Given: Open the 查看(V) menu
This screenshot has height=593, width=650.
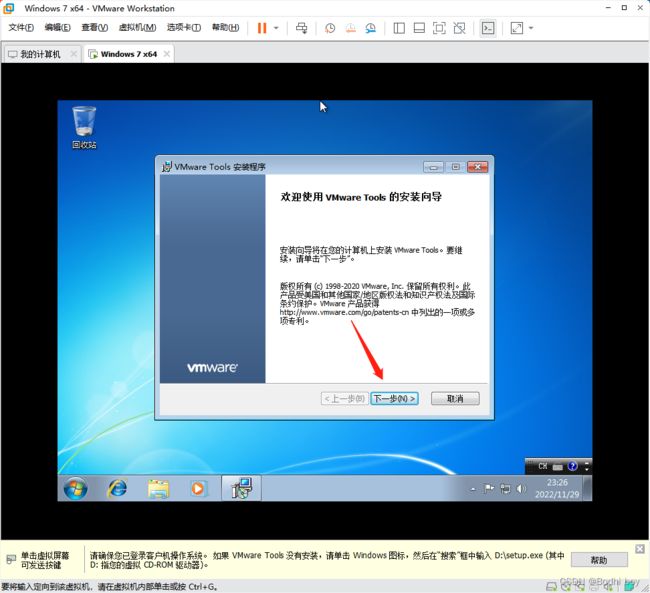Looking at the screenshot, I should 95,27.
